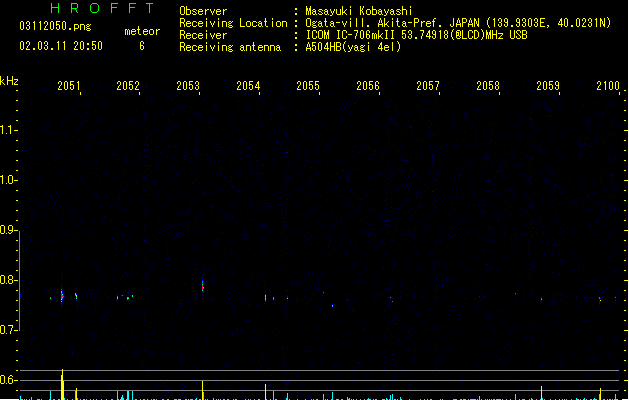Click time axis marker 2057
This screenshot has width=629, height=400.
pos(428,86)
